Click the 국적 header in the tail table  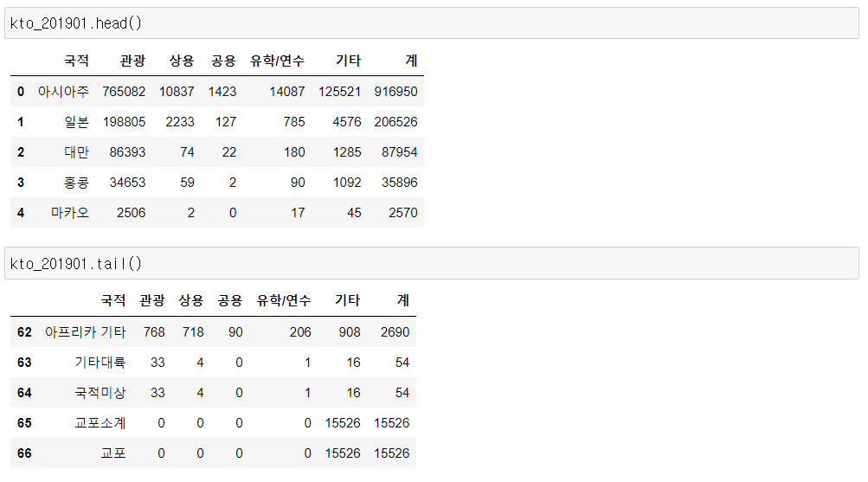click(113, 300)
